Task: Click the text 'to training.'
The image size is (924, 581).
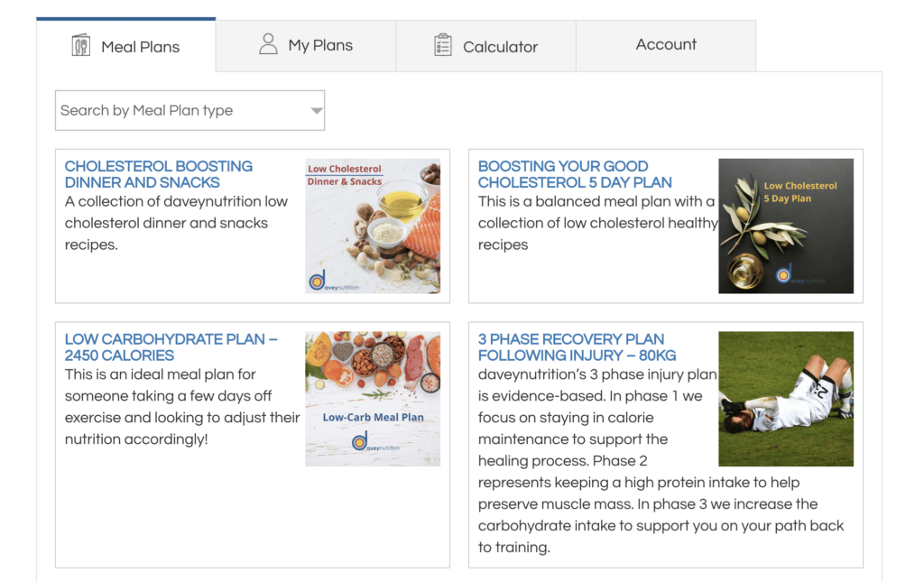Action: (x=513, y=548)
